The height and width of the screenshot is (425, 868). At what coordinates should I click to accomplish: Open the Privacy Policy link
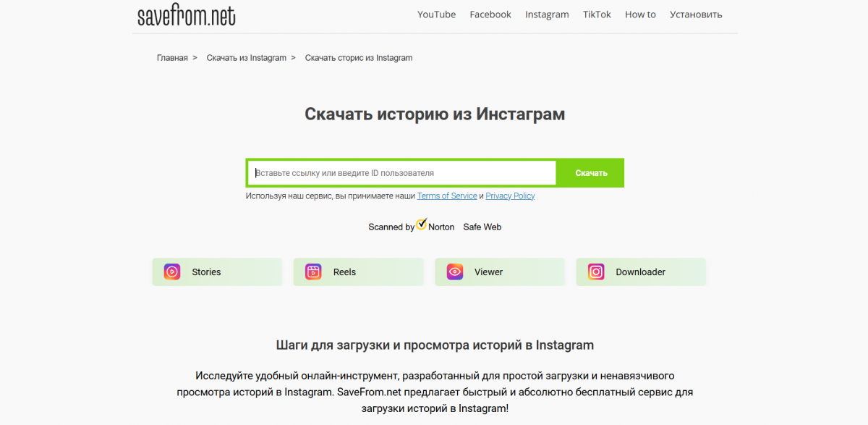(x=510, y=196)
